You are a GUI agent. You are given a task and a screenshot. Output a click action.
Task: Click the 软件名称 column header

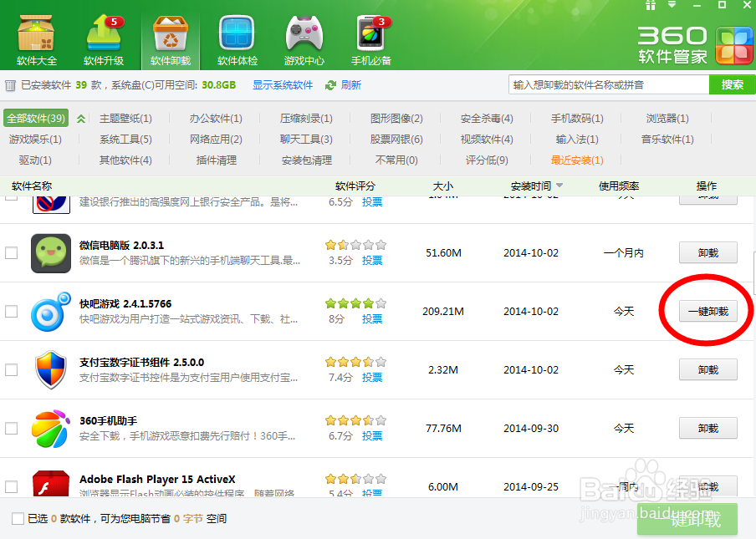(x=32, y=186)
